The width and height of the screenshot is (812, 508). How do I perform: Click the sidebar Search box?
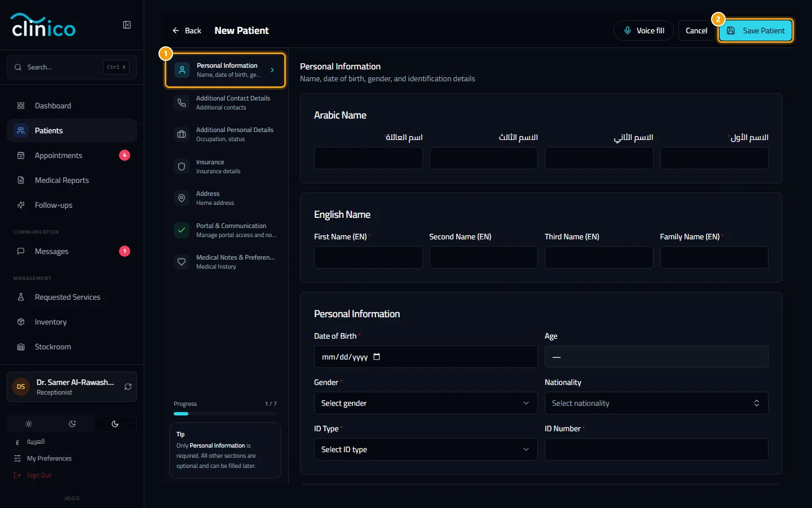(x=72, y=67)
